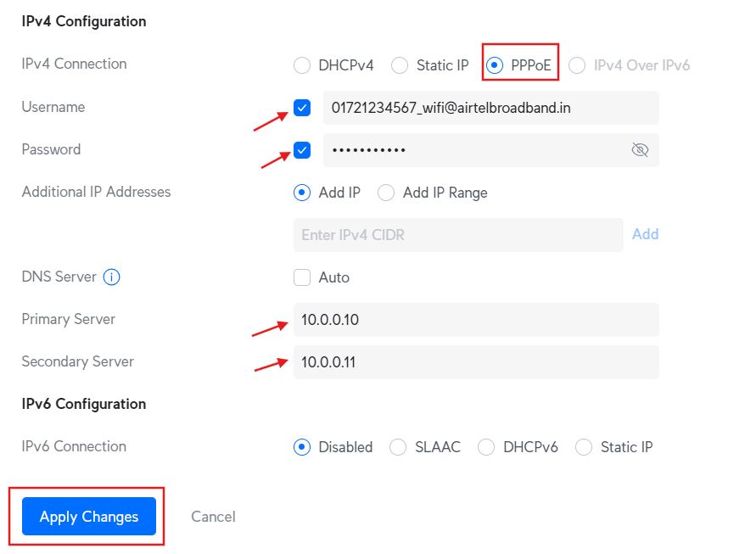Image resolution: width=756 pixels, height=554 pixels.
Task: Select Add IP Range radio option
Action: pyautogui.click(x=386, y=193)
